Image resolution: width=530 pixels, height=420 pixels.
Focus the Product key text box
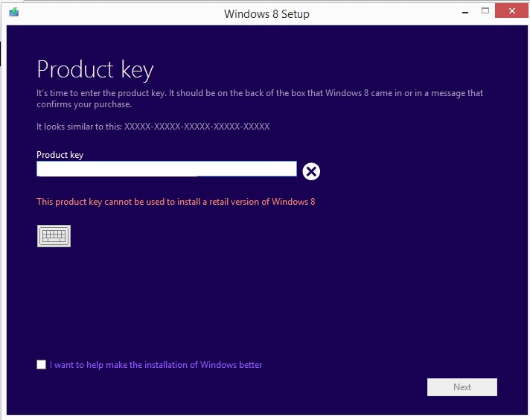(167, 169)
